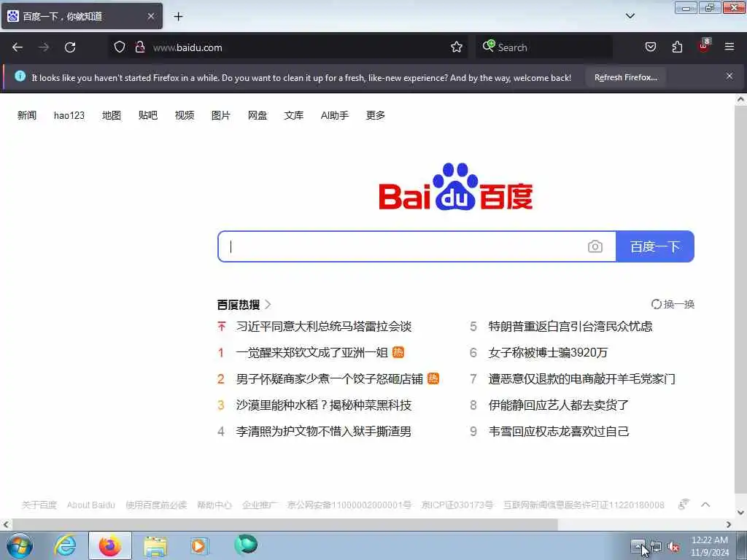Open the 京ICP证030173号 footer link
The image size is (747, 560).
coord(457,505)
